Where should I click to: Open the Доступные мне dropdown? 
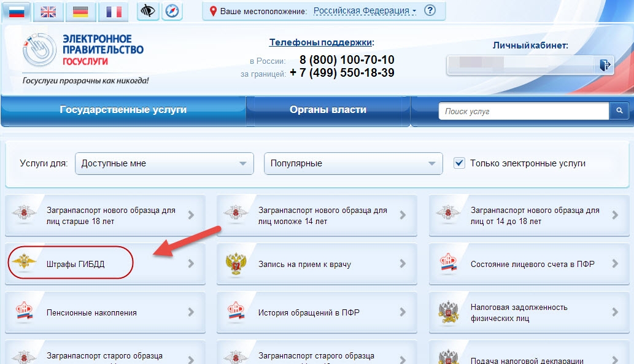pyautogui.click(x=164, y=163)
